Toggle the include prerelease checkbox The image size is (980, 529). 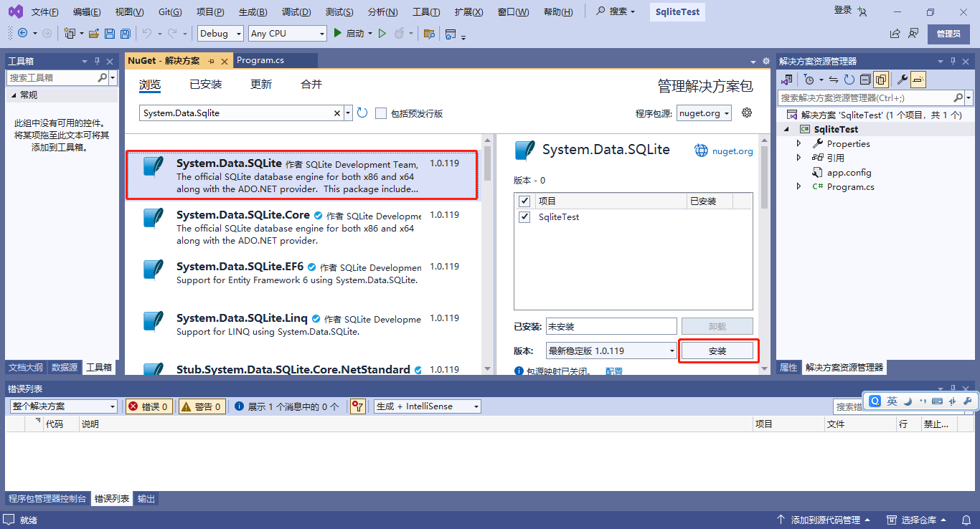tap(381, 113)
